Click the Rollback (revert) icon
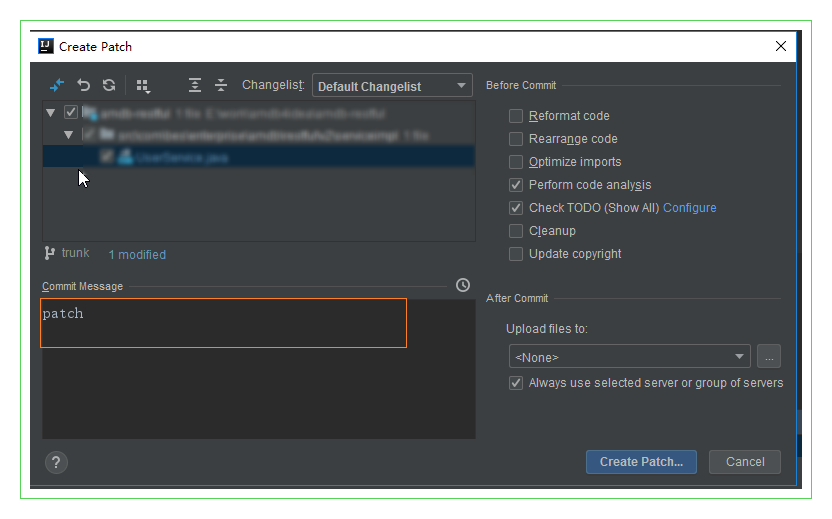This screenshot has height=519, width=832. (83, 85)
